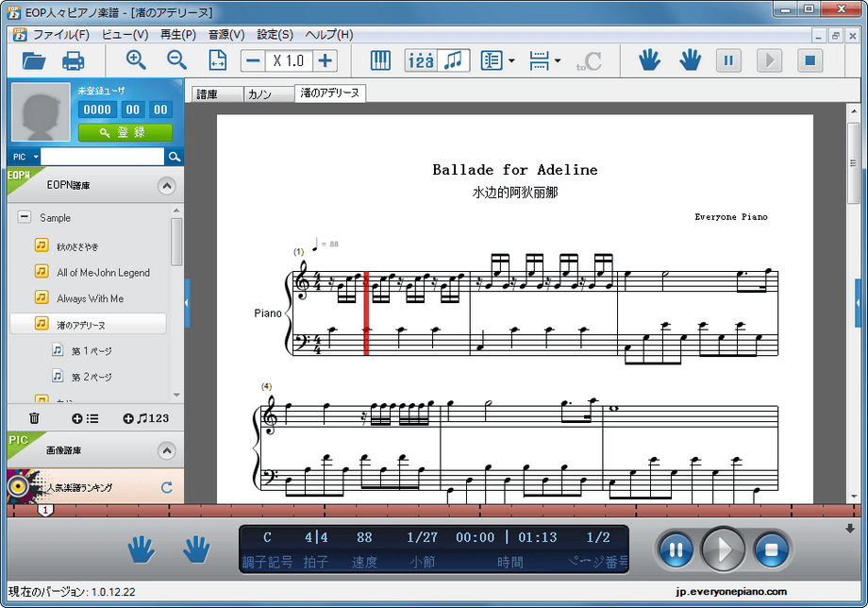Open the 音源(V) menu
The width and height of the screenshot is (868, 608).
point(225,34)
